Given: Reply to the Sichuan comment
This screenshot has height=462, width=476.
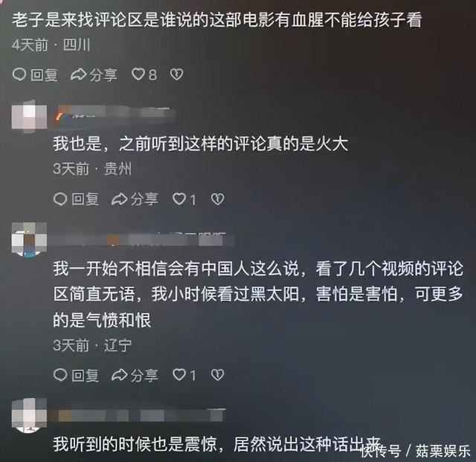Looking at the screenshot, I should [35, 74].
